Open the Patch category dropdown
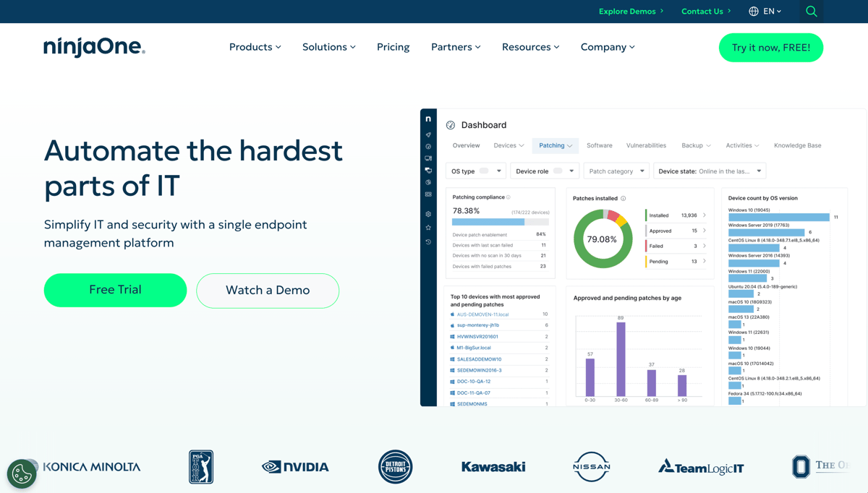The height and width of the screenshot is (493, 868). point(616,171)
